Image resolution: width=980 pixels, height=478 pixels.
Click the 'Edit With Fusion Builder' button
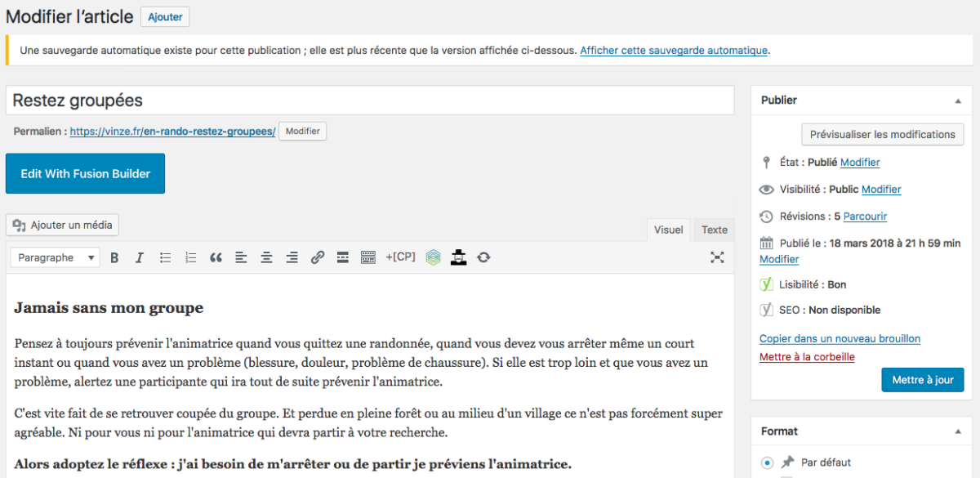85,173
